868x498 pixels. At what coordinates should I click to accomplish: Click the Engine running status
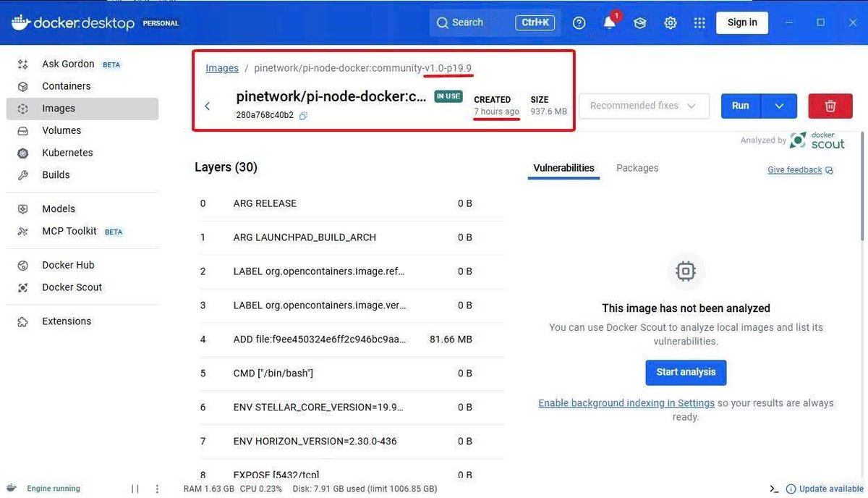(x=54, y=489)
